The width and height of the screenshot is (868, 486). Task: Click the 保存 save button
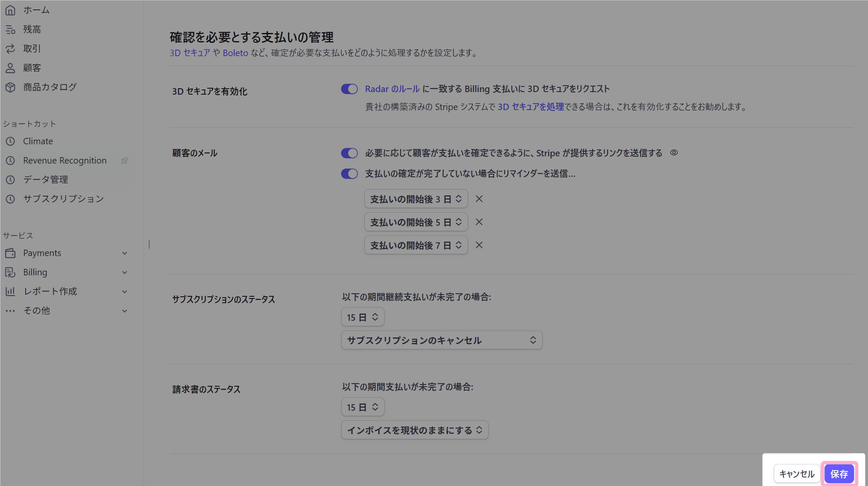coord(839,474)
